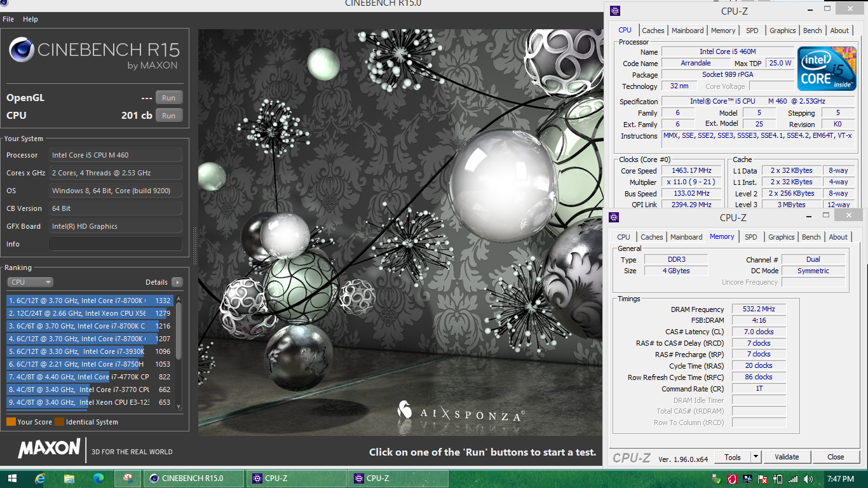Select SPD tab in Memory CPU-Z window

751,237
